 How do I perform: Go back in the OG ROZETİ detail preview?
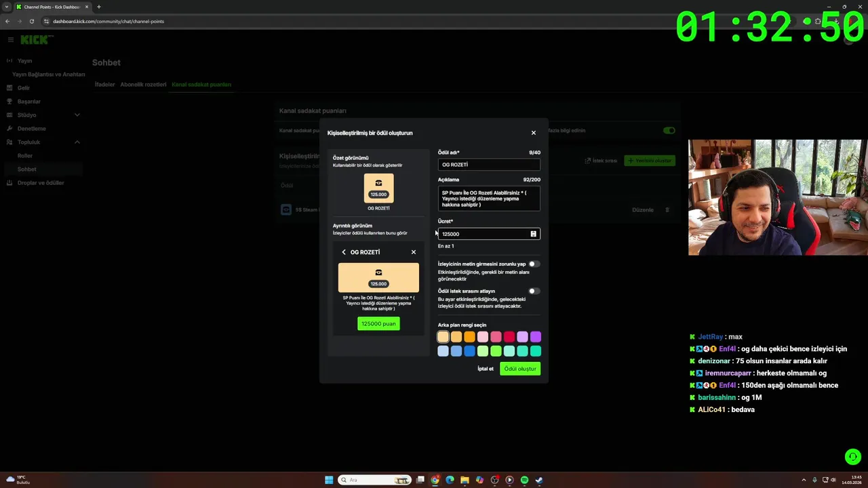[x=344, y=252]
